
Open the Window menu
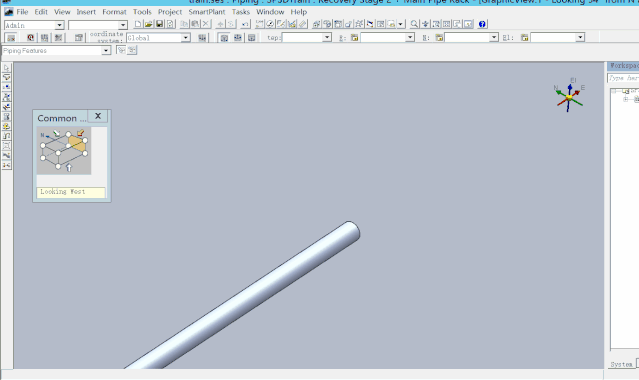click(270, 12)
